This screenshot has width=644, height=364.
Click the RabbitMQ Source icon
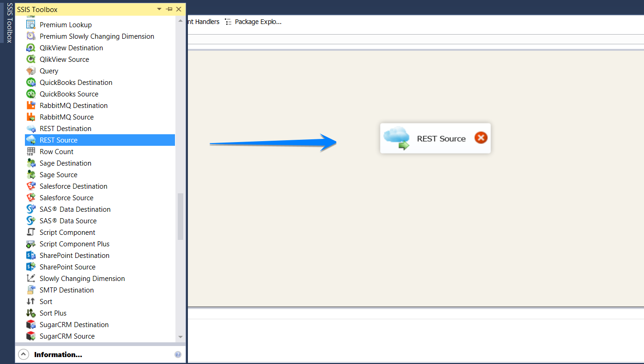coord(31,117)
